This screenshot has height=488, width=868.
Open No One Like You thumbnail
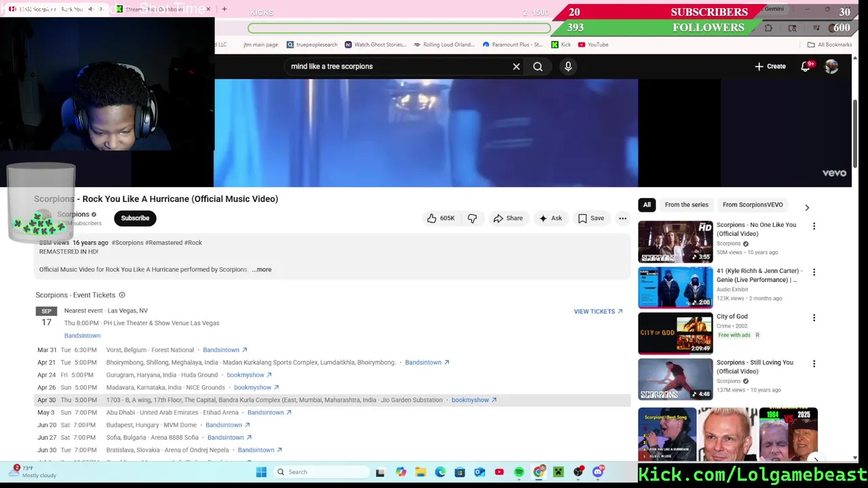[675, 241]
